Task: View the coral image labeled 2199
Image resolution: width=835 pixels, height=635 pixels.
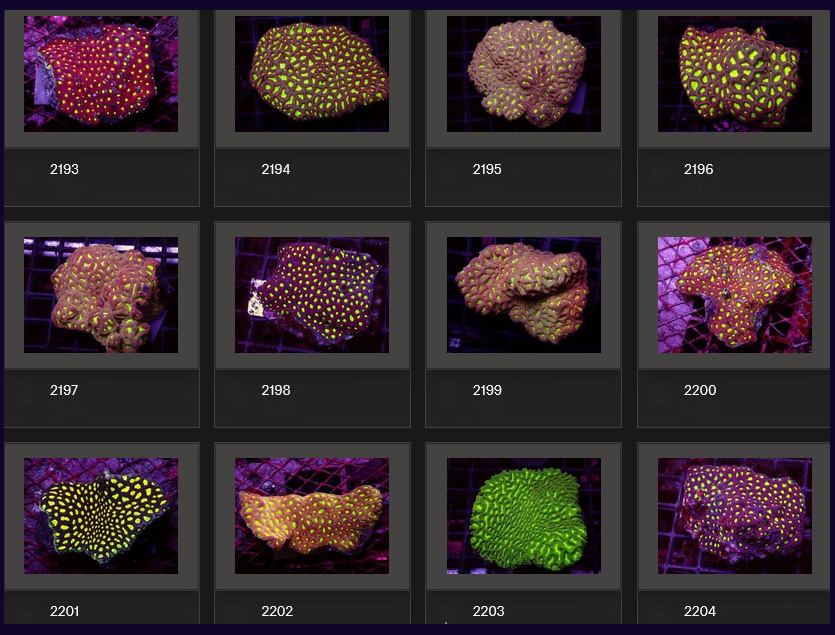Action: tap(523, 295)
